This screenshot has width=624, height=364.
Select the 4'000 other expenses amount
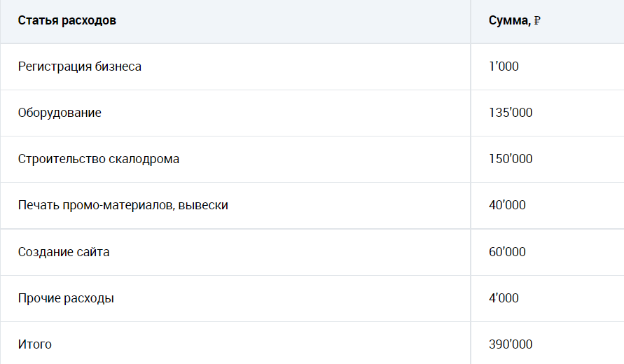pos(504,297)
